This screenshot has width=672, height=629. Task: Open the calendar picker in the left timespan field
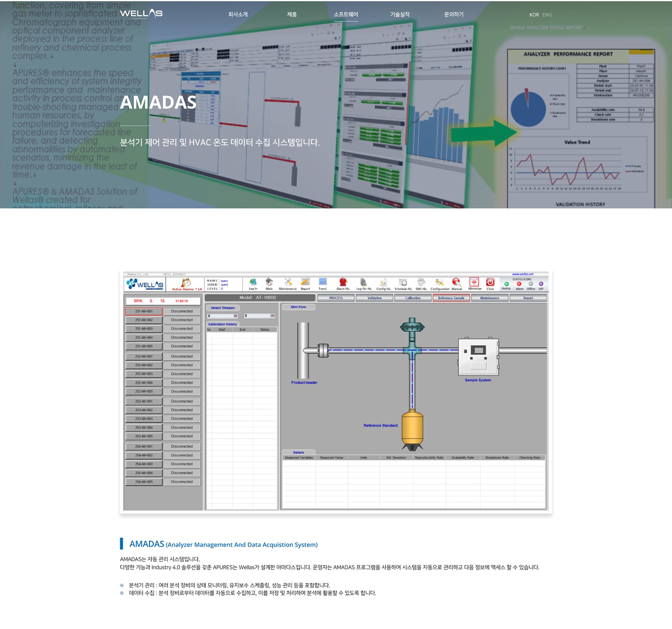click(235, 316)
